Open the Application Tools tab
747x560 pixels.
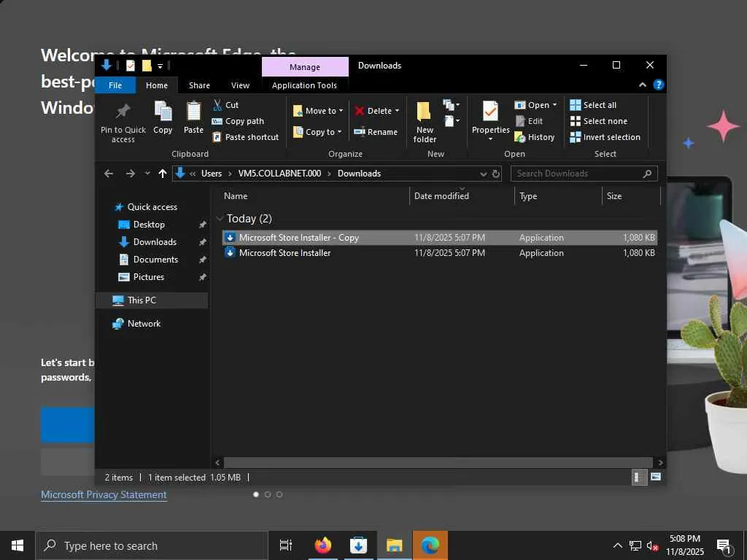click(x=304, y=85)
